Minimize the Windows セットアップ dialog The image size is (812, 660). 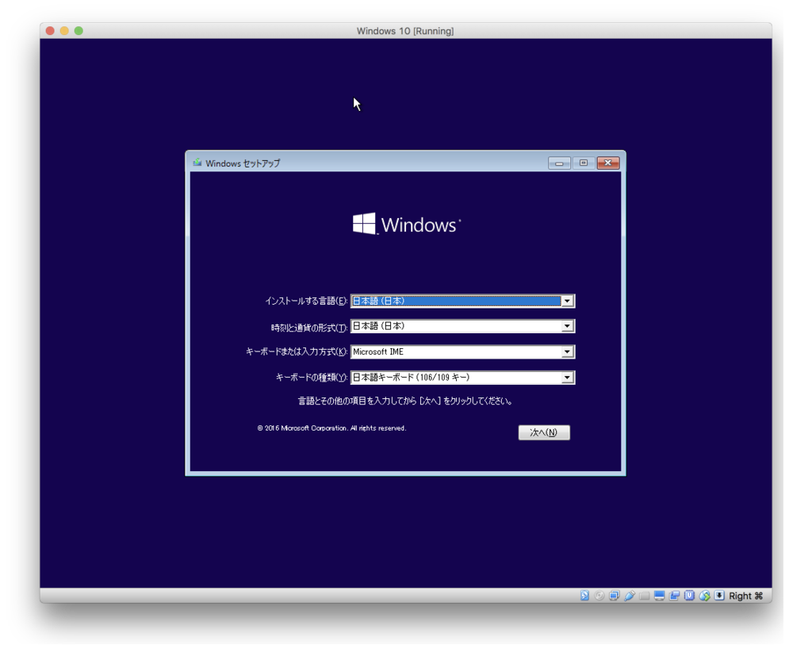pyautogui.click(x=559, y=163)
